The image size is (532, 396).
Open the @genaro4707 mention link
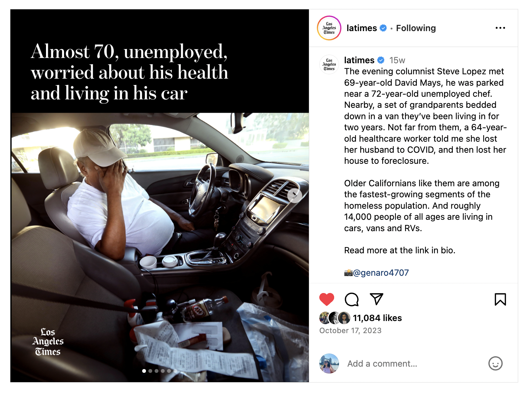(x=380, y=273)
